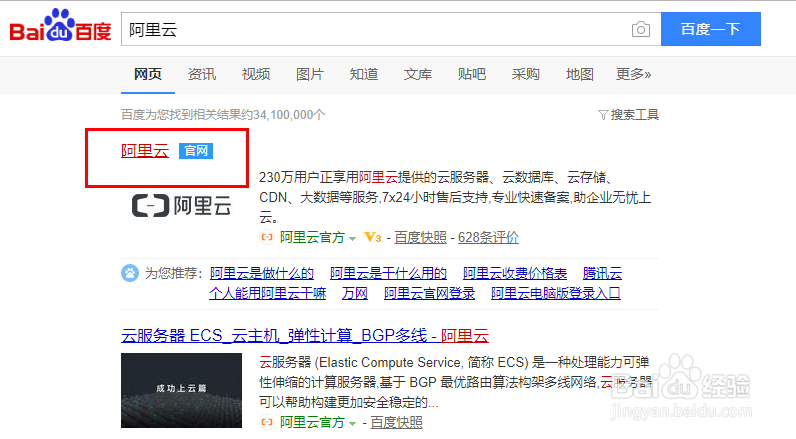796x439 pixels.
Task: Open the 阿里云 official result link
Action: pos(145,151)
